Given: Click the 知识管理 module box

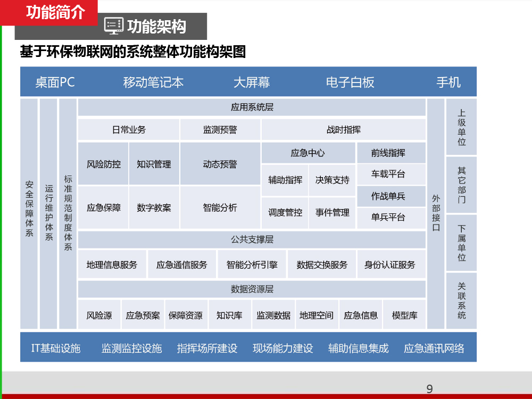Looking at the screenshot, I should click(x=154, y=164).
